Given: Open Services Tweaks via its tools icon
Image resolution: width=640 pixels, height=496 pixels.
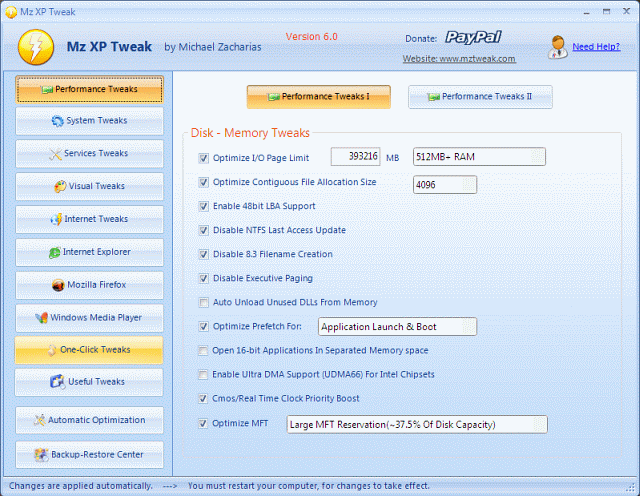Looking at the screenshot, I should (x=56, y=154).
